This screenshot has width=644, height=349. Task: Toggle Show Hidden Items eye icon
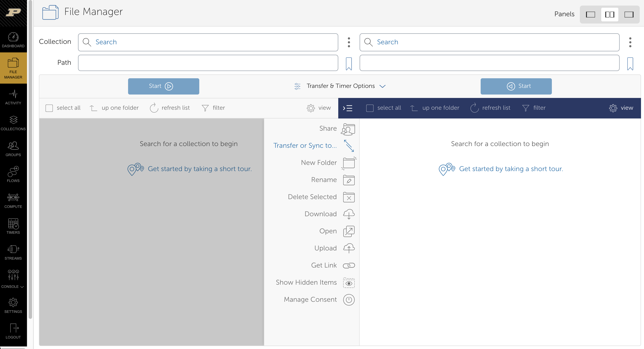click(x=349, y=283)
